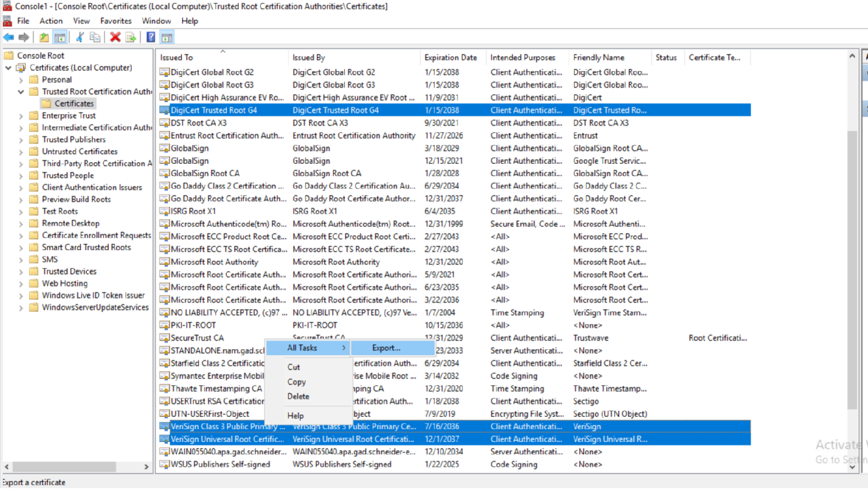The height and width of the screenshot is (491, 868).
Task: Click the folder icon next to Personal
Action: click(33, 79)
